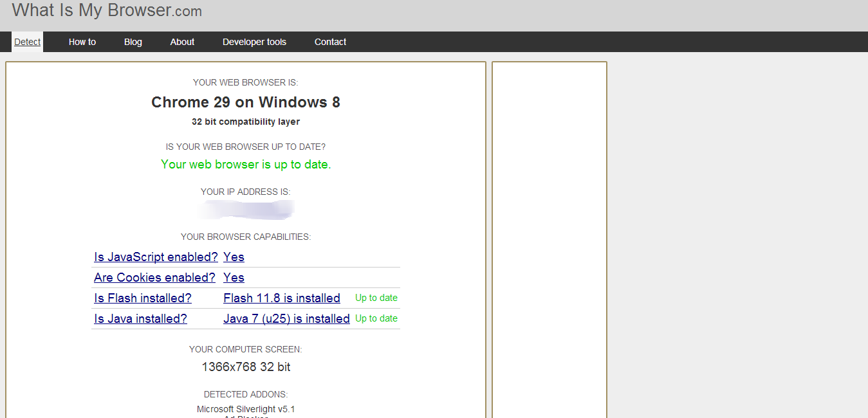Click the Yes link in JavaScript row
Viewport: 868px width, 418px height.
234,257
